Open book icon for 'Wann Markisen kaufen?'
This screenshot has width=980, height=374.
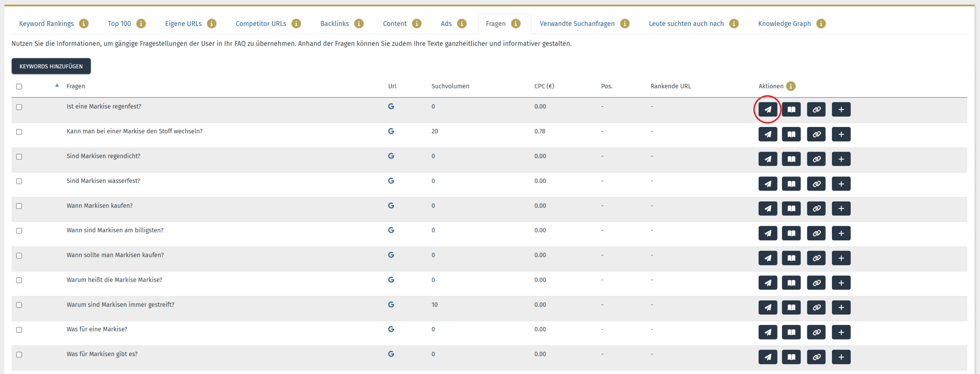pos(791,209)
